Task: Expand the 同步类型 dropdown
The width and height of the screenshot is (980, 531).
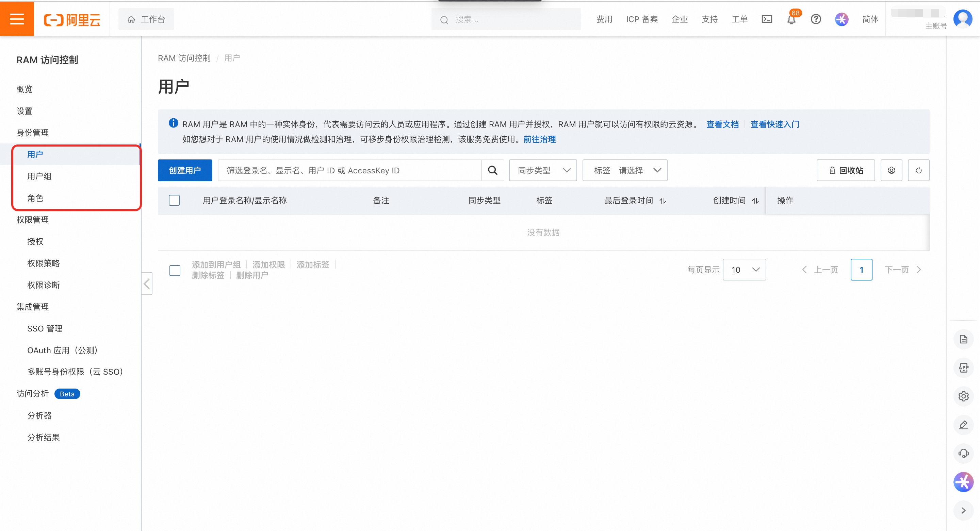Action: point(542,170)
